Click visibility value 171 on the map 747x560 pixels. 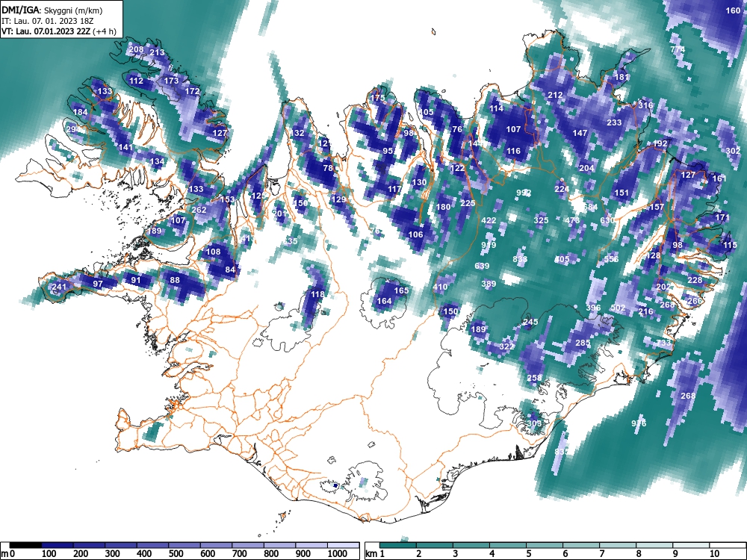[x=722, y=217]
